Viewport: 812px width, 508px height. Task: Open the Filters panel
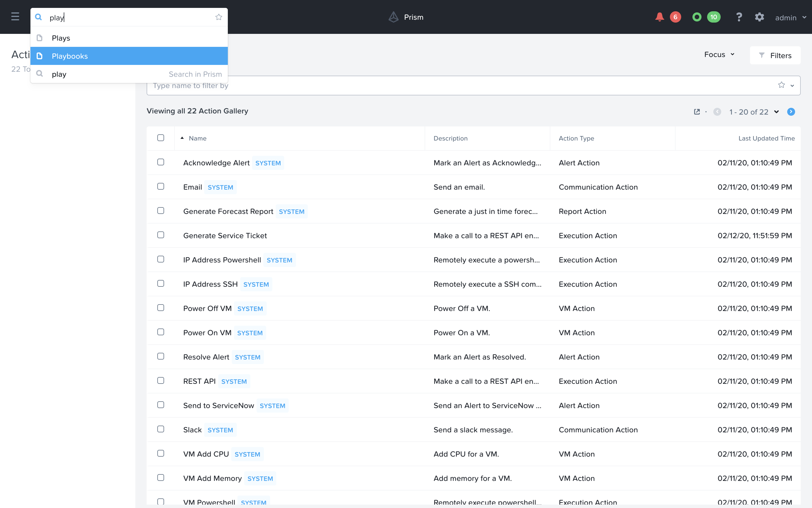click(x=775, y=55)
